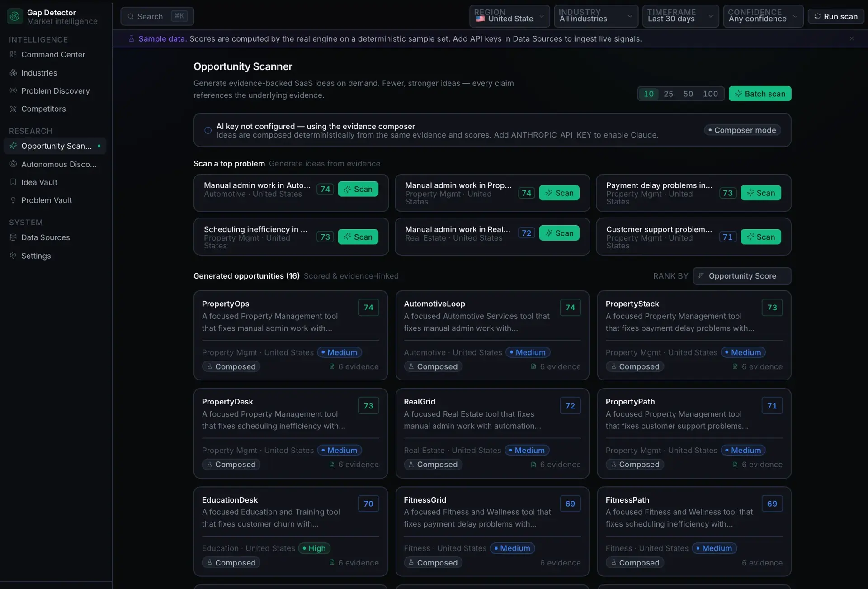
Task: Select batch size 10
Action: tap(648, 94)
